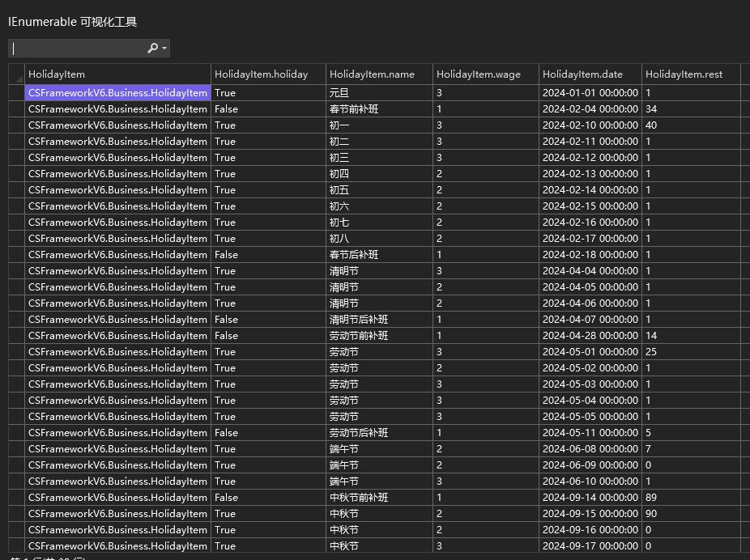
Task: Click the HolidayItem.name column header
Action: point(379,74)
